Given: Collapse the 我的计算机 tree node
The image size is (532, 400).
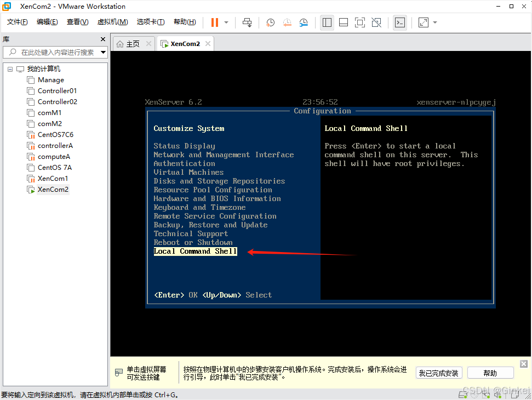Looking at the screenshot, I should click(10, 69).
